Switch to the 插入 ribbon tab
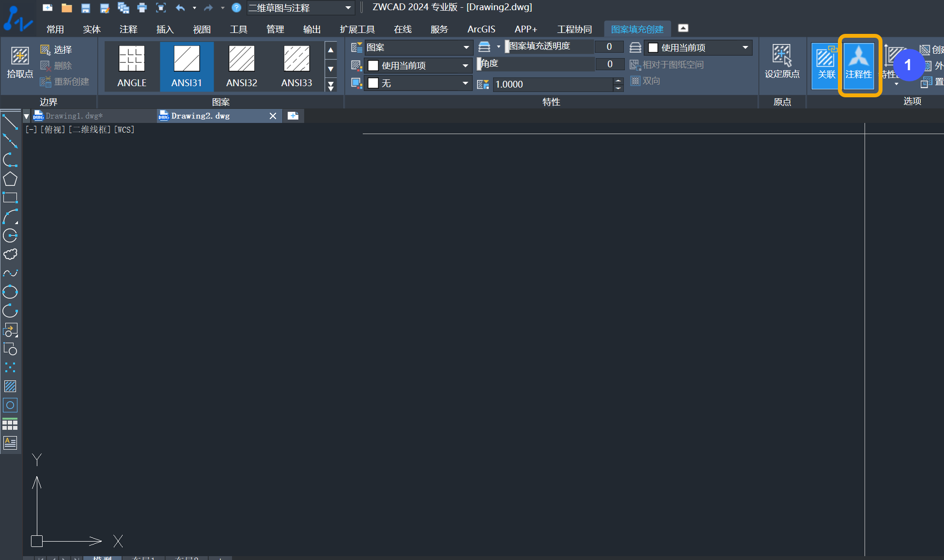This screenshot has width=944, height=560. (165, 30)
